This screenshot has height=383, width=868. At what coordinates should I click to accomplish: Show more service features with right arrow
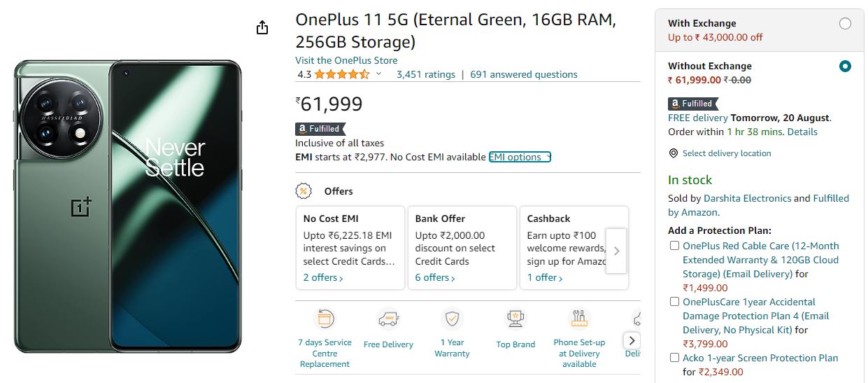[631, 340]
